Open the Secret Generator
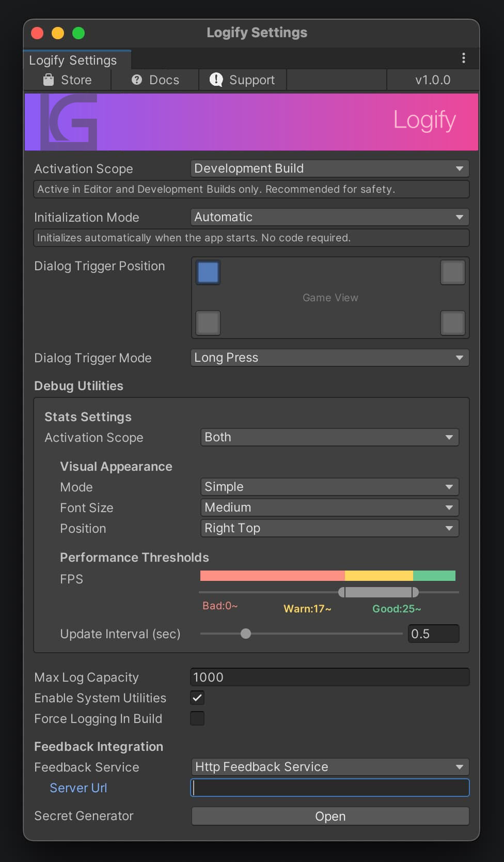The height and width of the screenshot is (862, 504). pyautogui.click(x=330, y=816)
